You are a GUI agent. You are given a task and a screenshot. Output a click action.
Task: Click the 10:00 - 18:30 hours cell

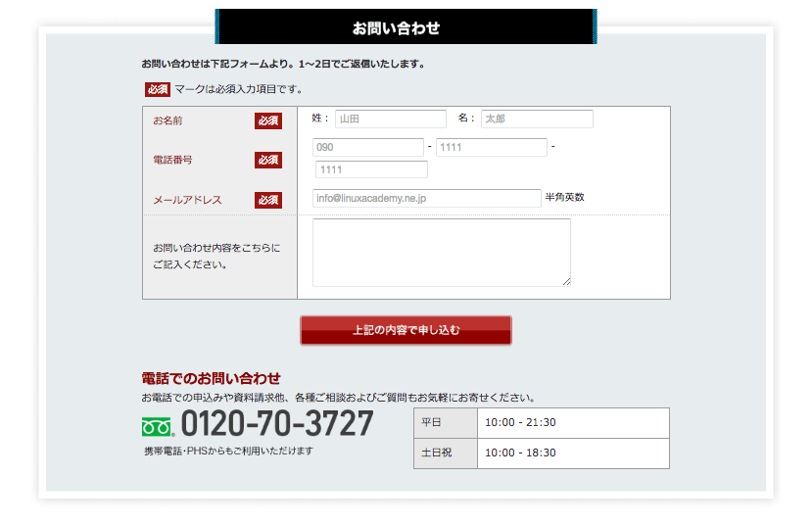[573, 453]
